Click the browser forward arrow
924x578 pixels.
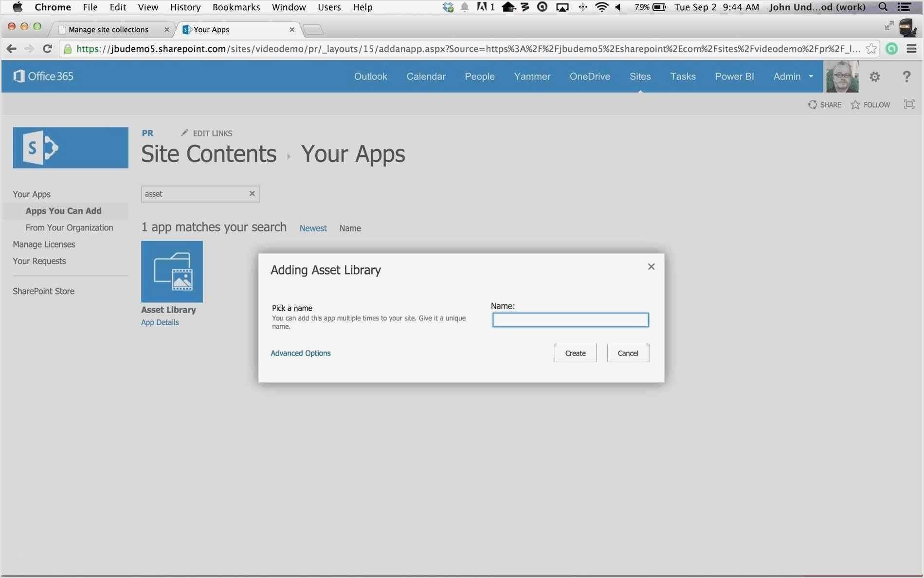pos(29,49)
